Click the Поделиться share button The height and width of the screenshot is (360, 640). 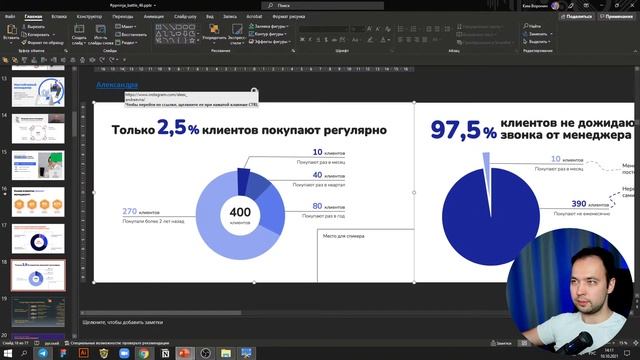click(576, 17)
